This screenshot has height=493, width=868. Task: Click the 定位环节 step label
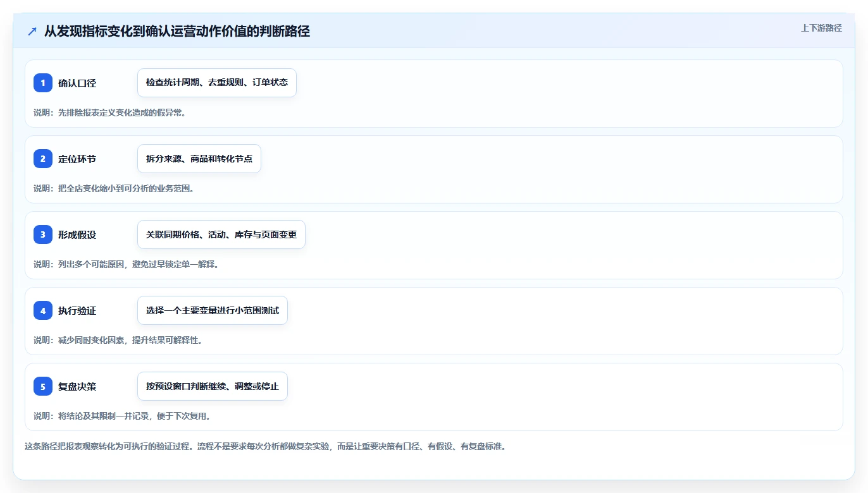pyautogui.click(x=77, y=159)
